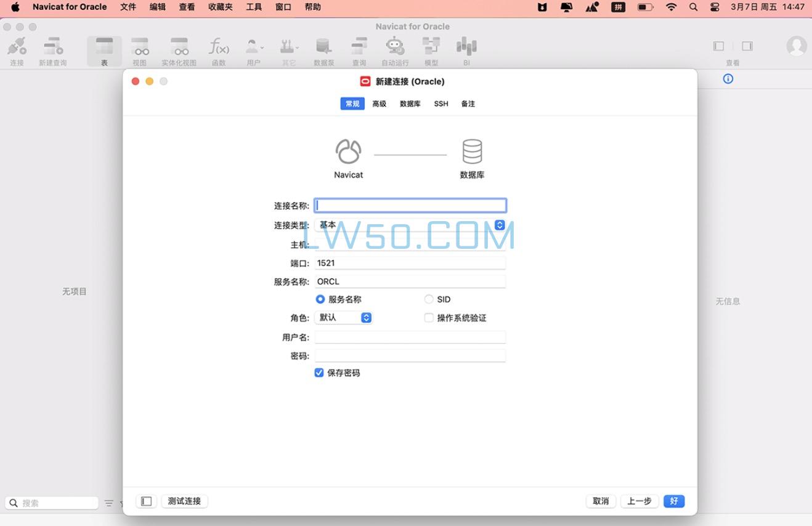Click the date and time in menu bar
The image size is (812, 526).
[768, 7]
